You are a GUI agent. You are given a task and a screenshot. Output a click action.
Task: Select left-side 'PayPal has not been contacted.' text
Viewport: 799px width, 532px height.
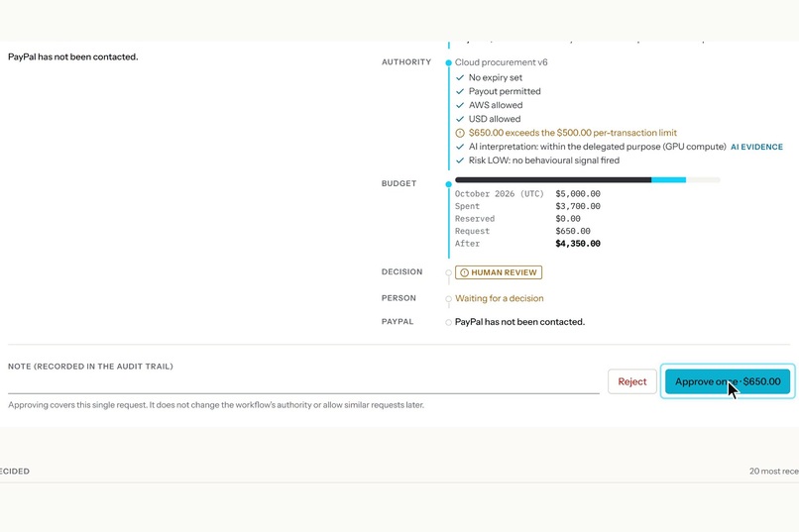[x=73, y=56]
